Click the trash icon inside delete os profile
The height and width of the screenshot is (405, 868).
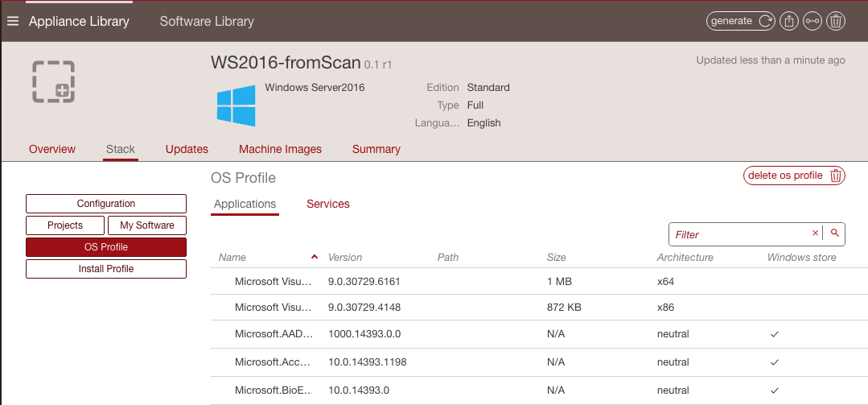835,176
